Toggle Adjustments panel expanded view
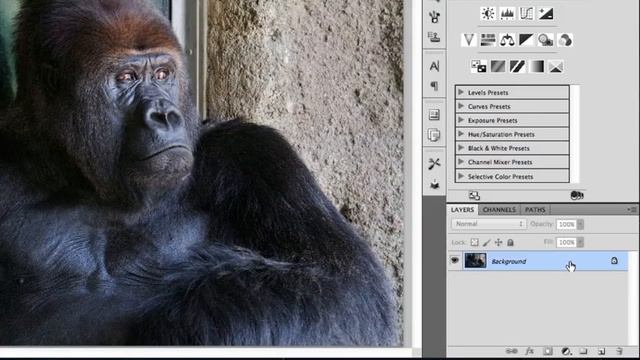The height and width of the screenshot is (360, 640). coord(474,196)
